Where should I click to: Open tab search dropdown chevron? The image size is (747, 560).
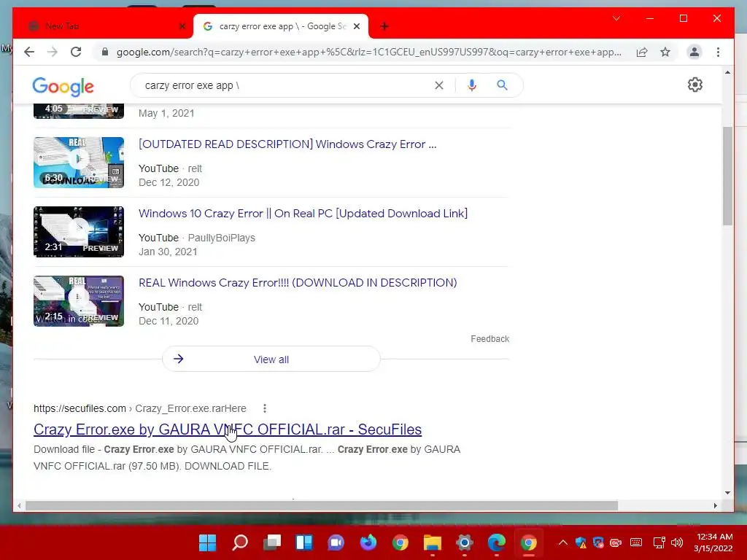[616, 18]
